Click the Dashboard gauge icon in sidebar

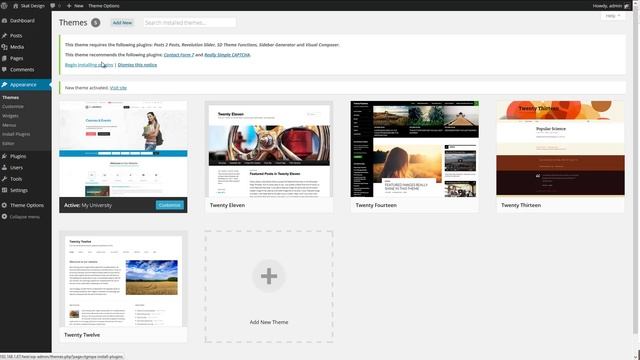4,20
